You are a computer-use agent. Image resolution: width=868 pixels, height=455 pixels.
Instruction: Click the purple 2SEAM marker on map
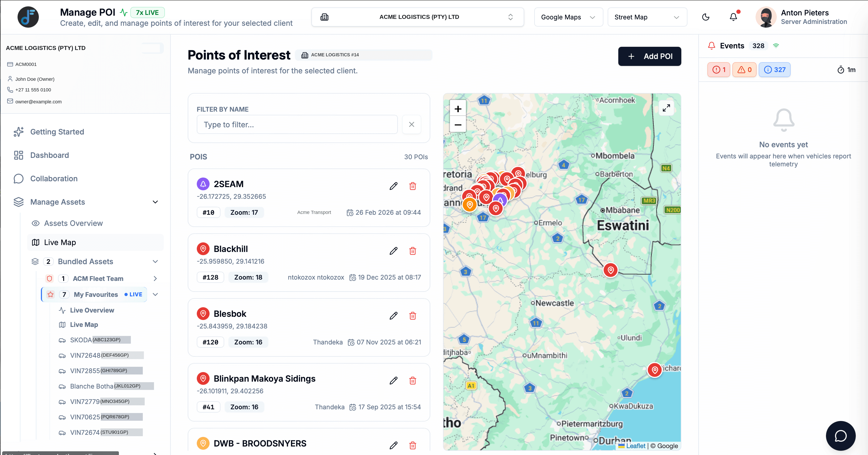point(500,201)
